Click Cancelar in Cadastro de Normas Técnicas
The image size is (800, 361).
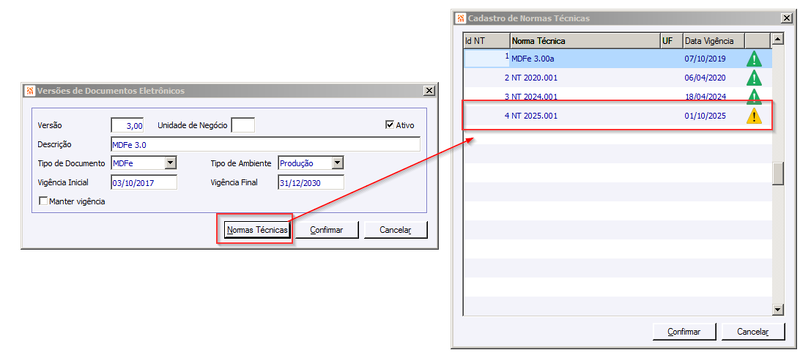753,331
